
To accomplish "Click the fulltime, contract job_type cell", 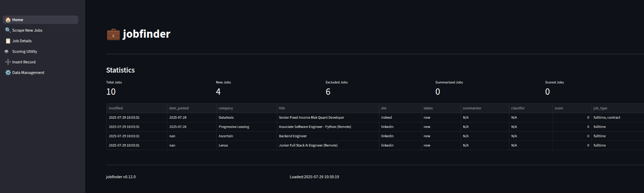I will (x=607, y=118).
